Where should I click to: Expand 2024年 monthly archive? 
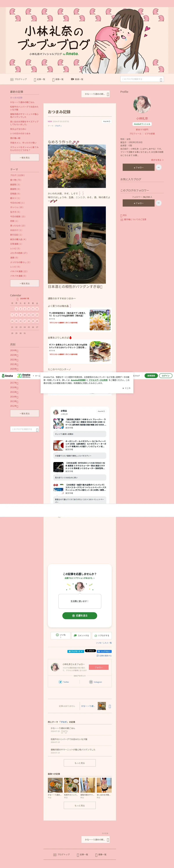(x=14, y=350)
